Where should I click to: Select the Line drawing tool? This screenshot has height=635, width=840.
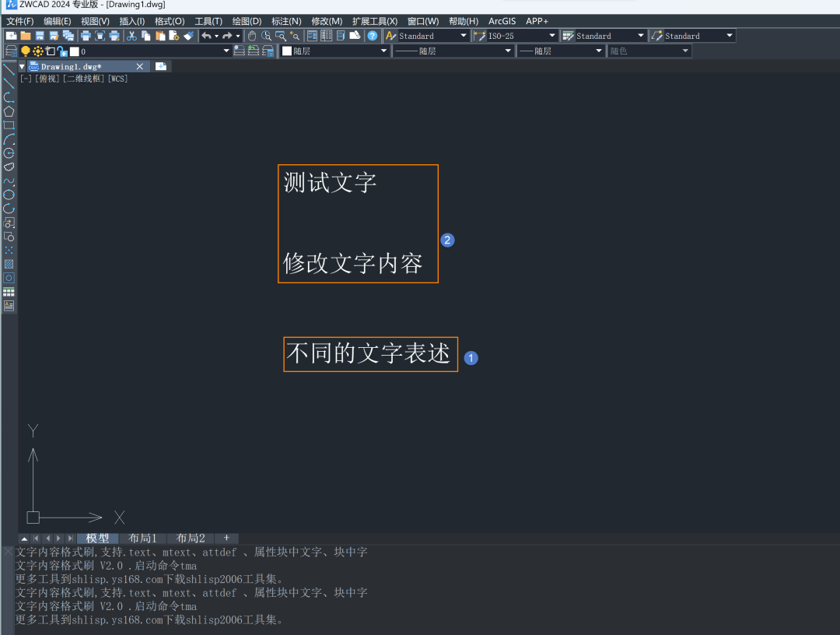coord(9,70)
